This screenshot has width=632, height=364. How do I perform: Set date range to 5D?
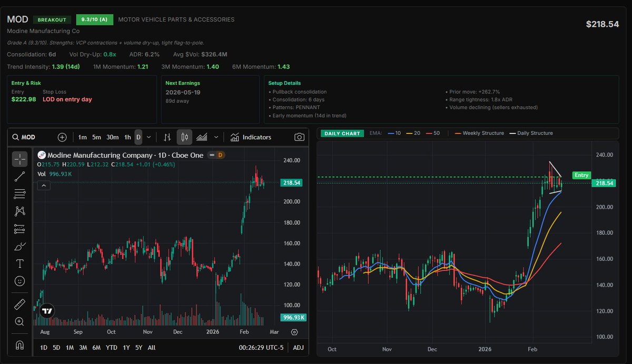tap(57, 348)
